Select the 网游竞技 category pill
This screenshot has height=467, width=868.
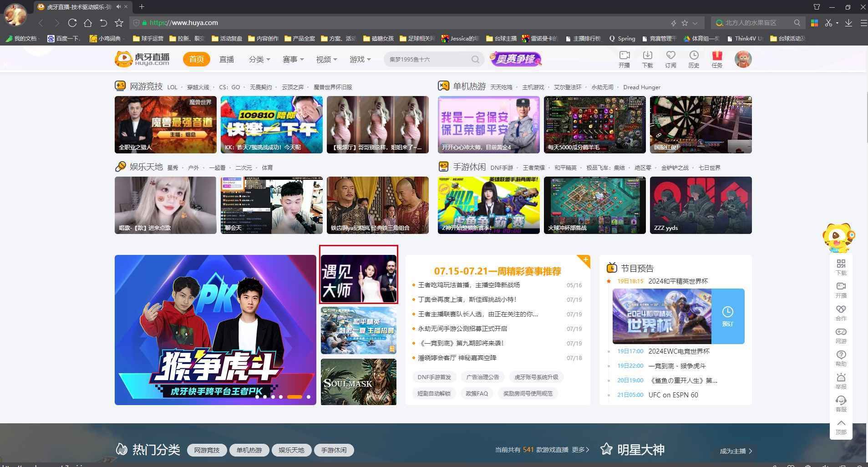[x=207, y=450]
